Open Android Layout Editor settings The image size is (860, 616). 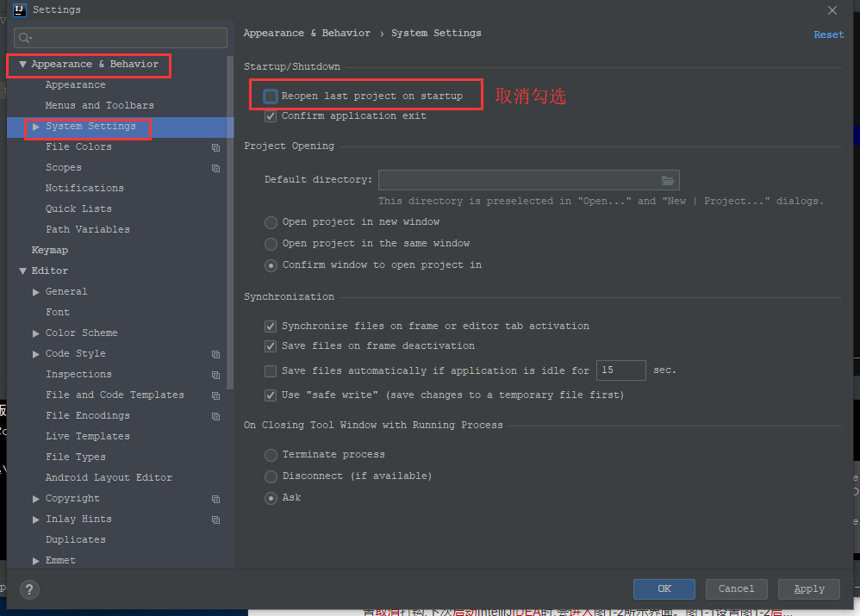click(109, 478)
